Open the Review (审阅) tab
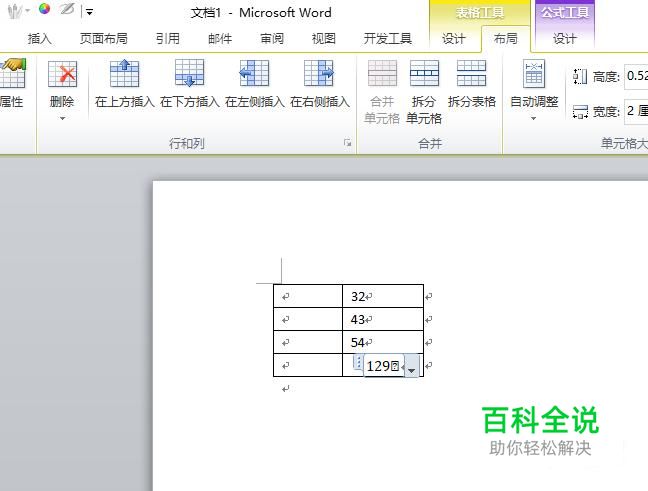The width and height of the screenshot is (648, 491). (x=272, y=39)
